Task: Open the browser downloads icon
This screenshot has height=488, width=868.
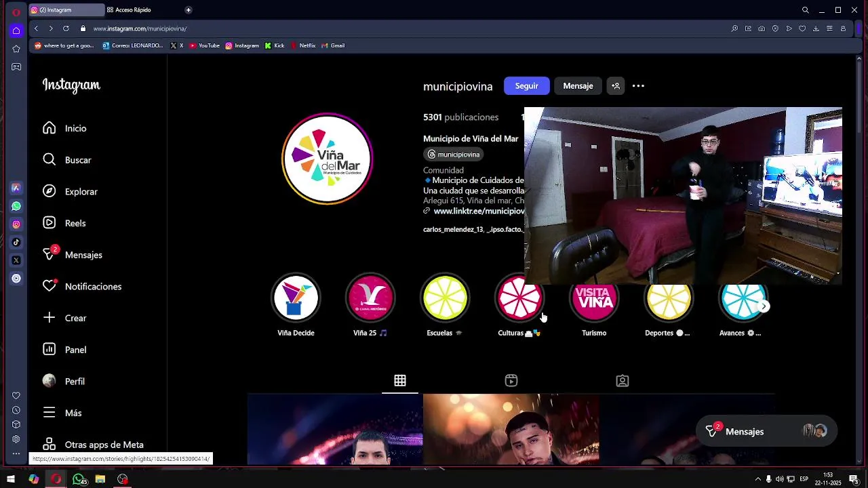Action: pyautogui.click(x=816, y=28)
